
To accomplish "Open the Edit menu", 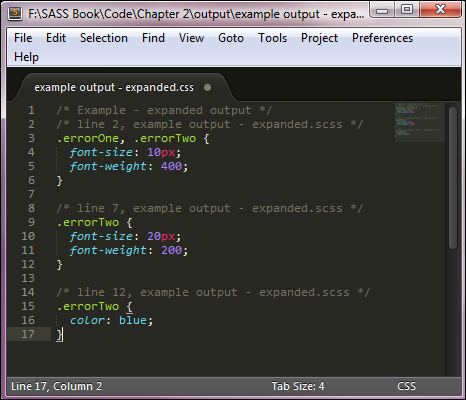I will tap(56, 38).
